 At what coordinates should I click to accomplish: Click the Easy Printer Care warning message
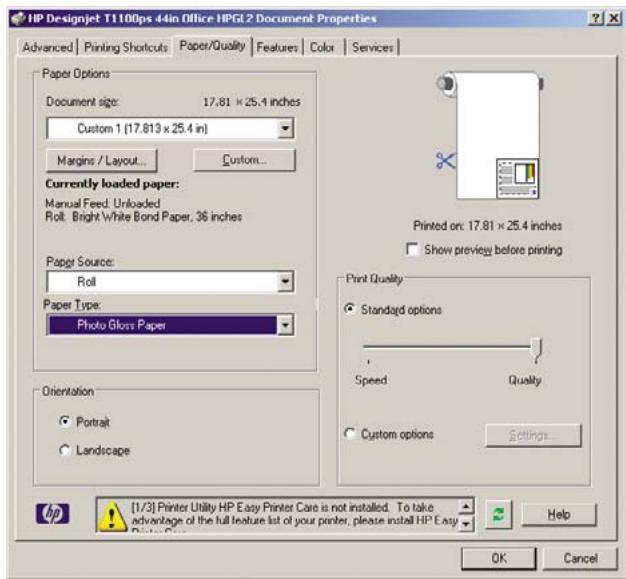[x=295, y=515]
